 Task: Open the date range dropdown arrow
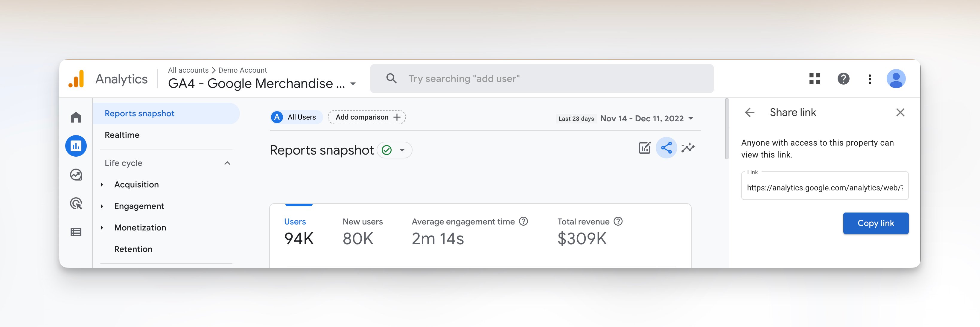pyautogui.click(x=691, y=118)
